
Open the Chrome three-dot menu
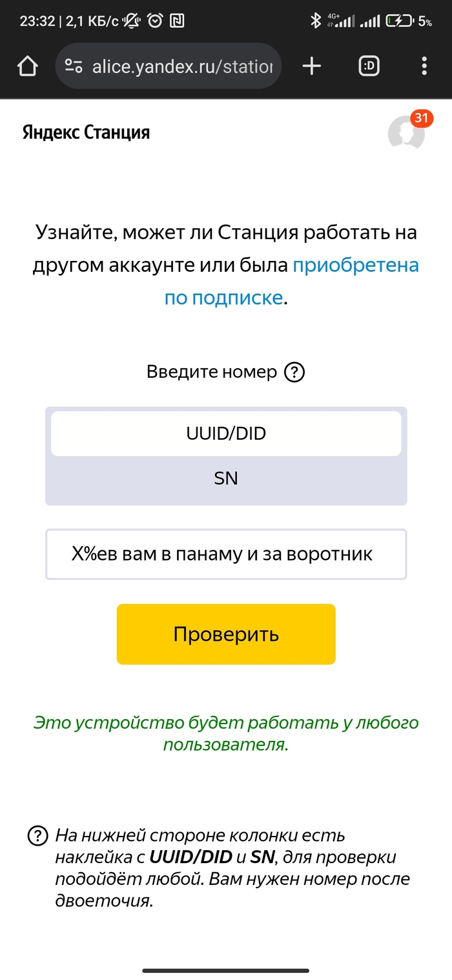click(424, 66)
